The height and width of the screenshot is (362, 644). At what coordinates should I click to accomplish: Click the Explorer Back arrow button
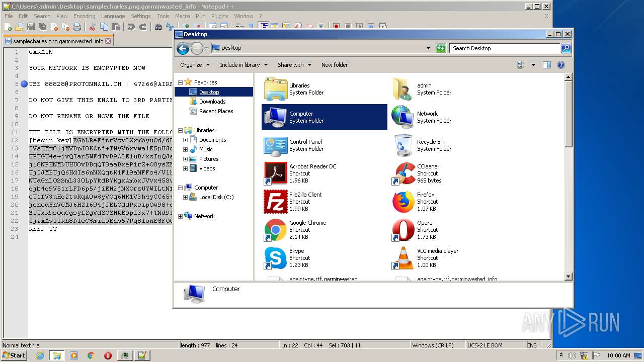[183, 48]
